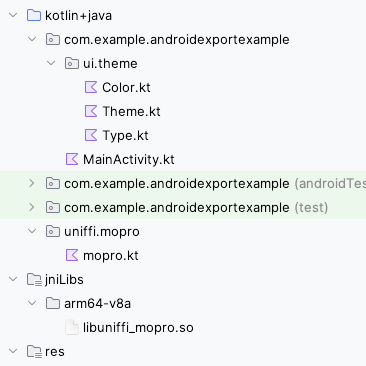Collapse the uniffi.mopro package chevron
Screen dimensions: 366x366
click(x=32, y=231)
